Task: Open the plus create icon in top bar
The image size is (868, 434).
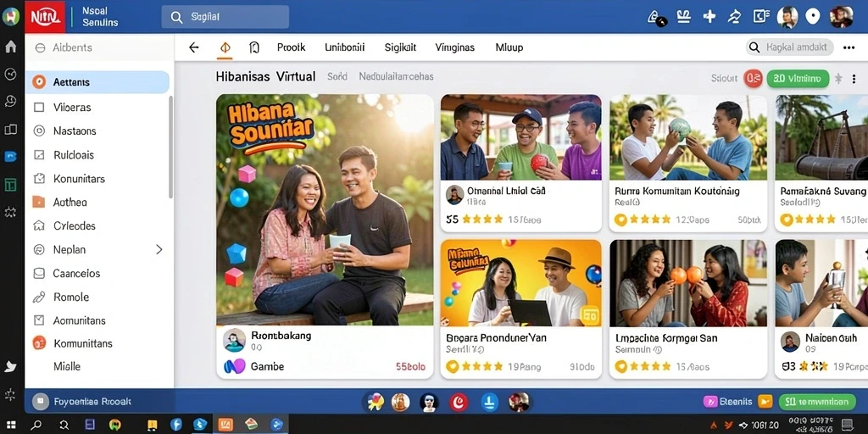Action: (x=709, y=17)
